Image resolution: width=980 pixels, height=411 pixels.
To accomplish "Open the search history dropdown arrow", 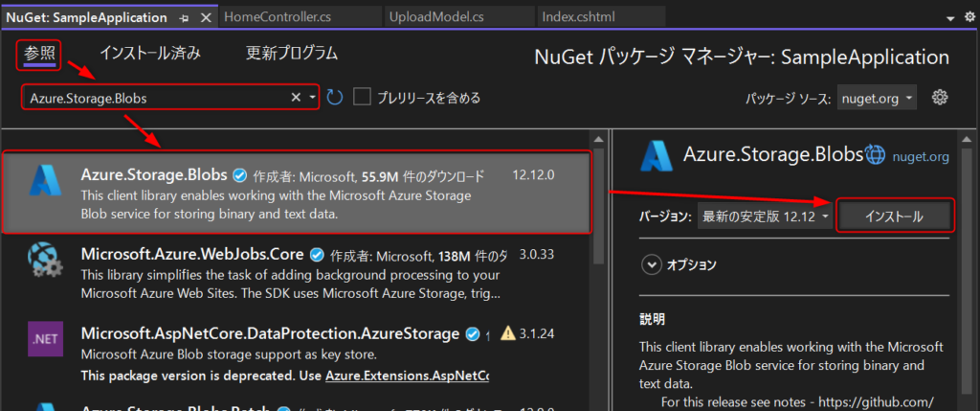I will coord(312,98).
